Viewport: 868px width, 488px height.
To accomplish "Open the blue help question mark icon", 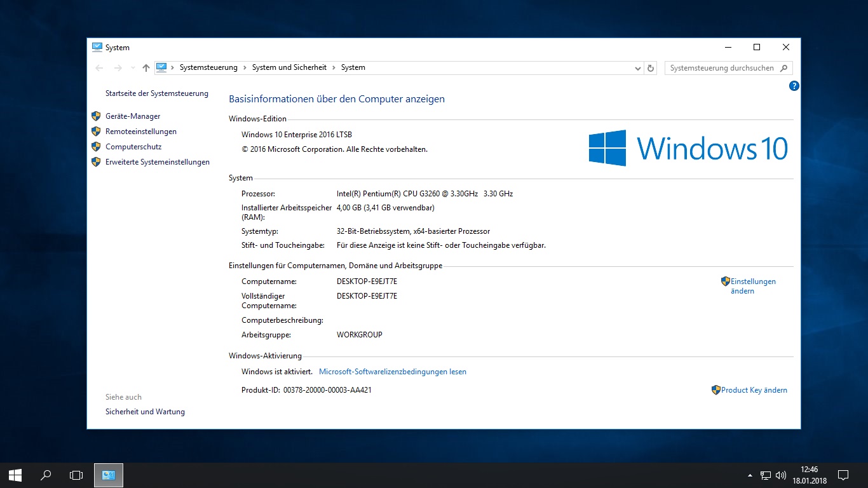I will 794,86.
